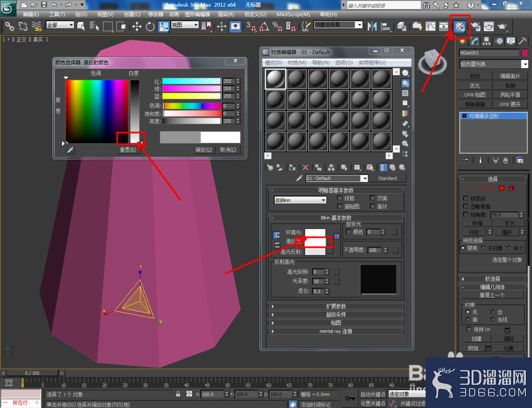Select the Move transform tool
The width and height of the screenshot is (532, 408).
coord(137,27)
